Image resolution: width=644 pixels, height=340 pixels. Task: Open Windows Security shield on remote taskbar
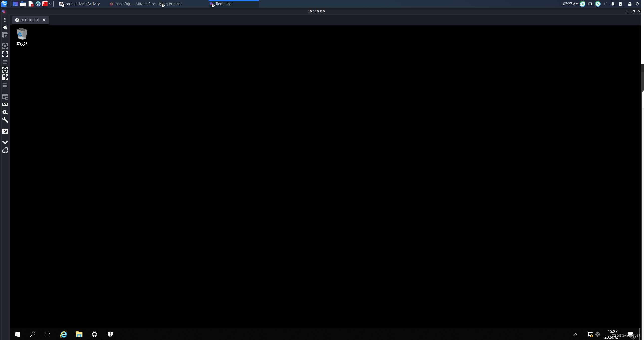pyautogui.click(x=110, y=334)
